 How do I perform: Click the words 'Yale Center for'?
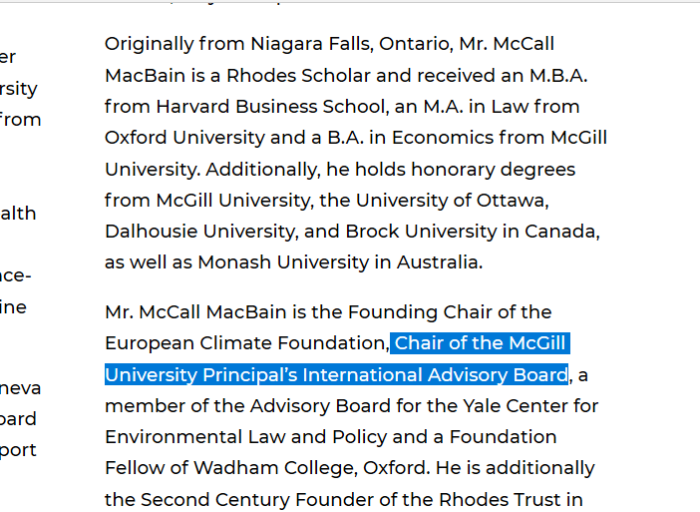530,406
